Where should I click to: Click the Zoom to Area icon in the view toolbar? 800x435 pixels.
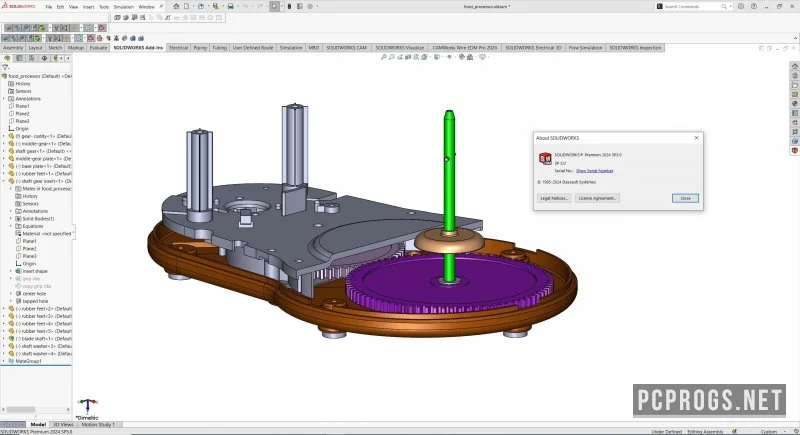392,57
